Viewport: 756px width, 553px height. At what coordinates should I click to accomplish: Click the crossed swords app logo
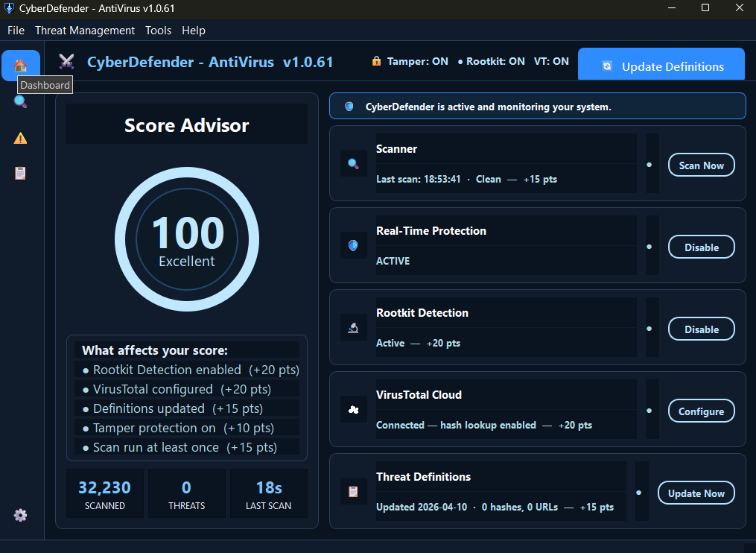(66, 62)
